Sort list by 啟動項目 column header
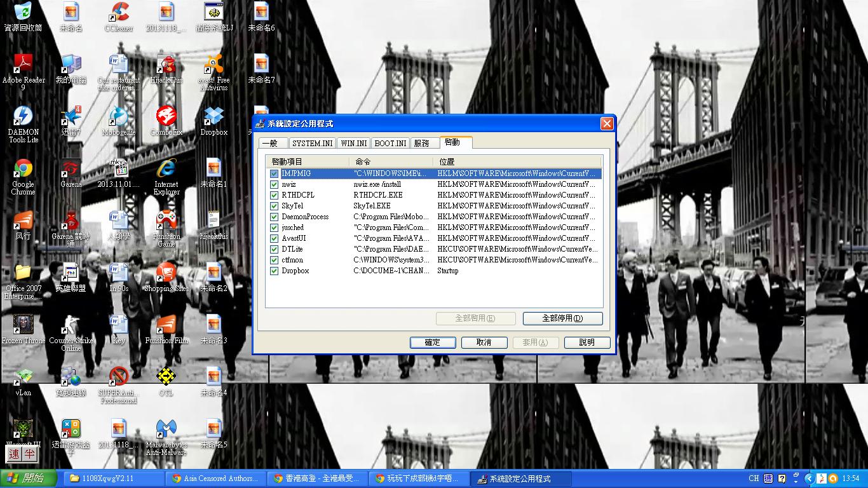The width and height of the screenshot is (868, 488). pos(307,161)
